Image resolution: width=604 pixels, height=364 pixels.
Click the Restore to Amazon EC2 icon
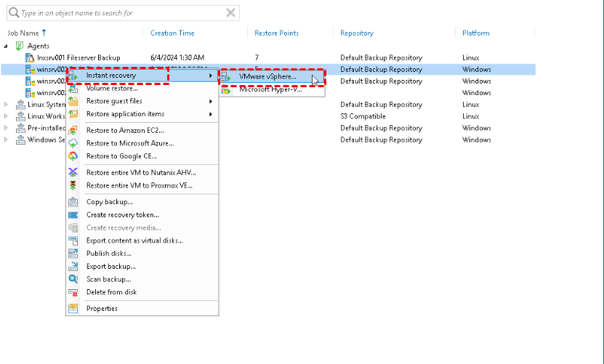click(x=73, y=131)
